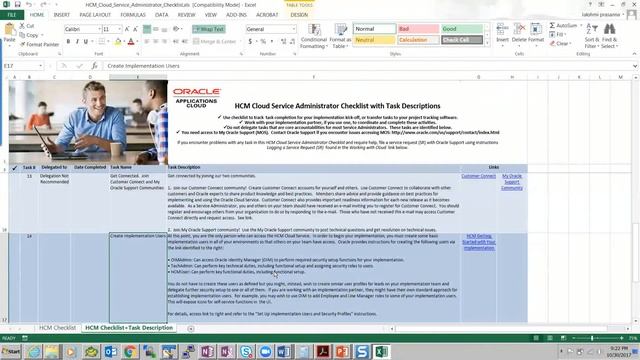Image resolution: width=640 pixels, height=360 pixels.
Task: Apply the Neutral cell style
Action: (374, 40)
